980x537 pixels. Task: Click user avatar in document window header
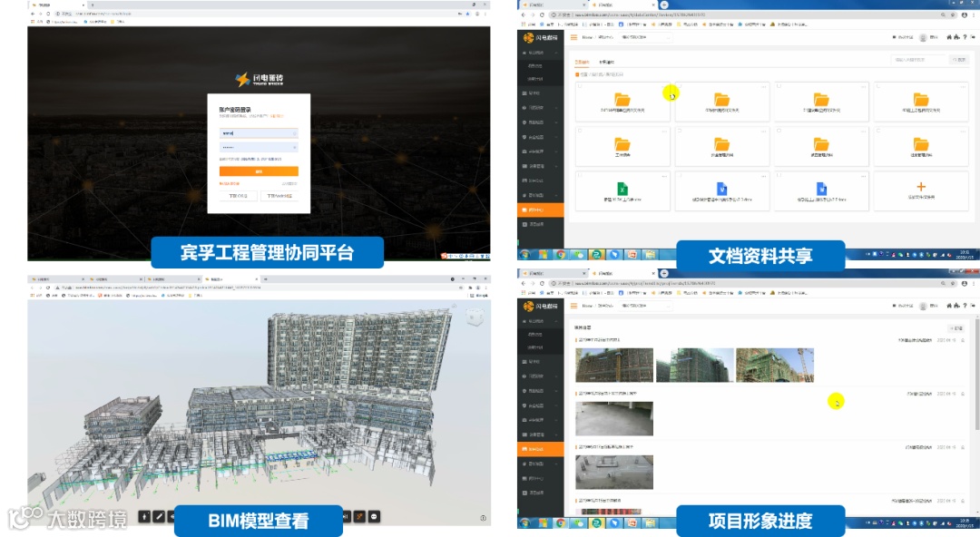point(923,37)
